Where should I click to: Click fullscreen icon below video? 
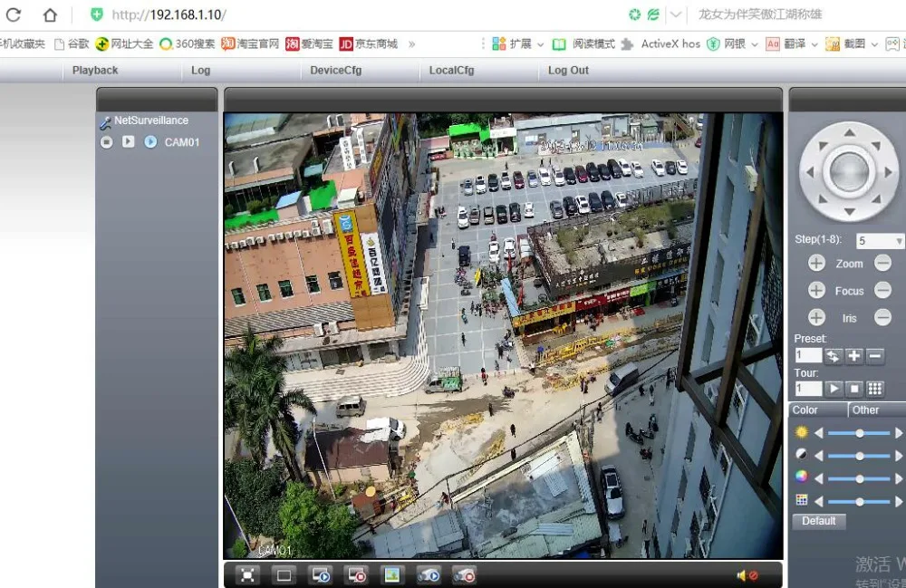(x=247, y=575)
